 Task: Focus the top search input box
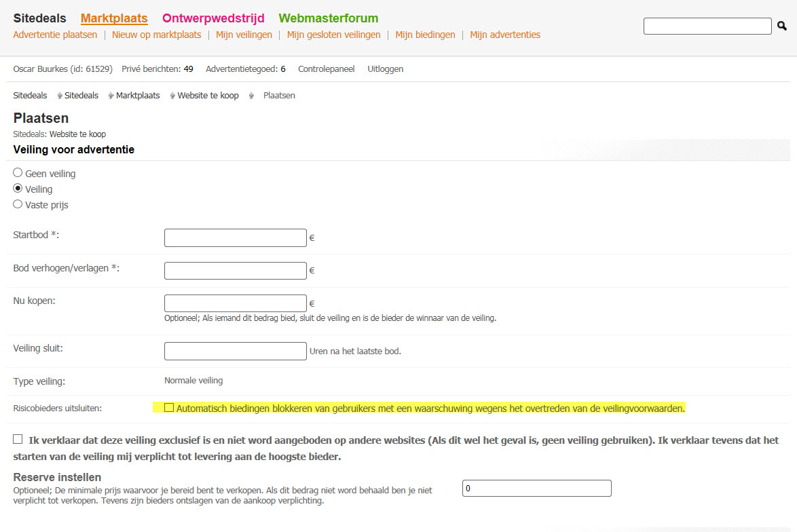tap(707, 26)
